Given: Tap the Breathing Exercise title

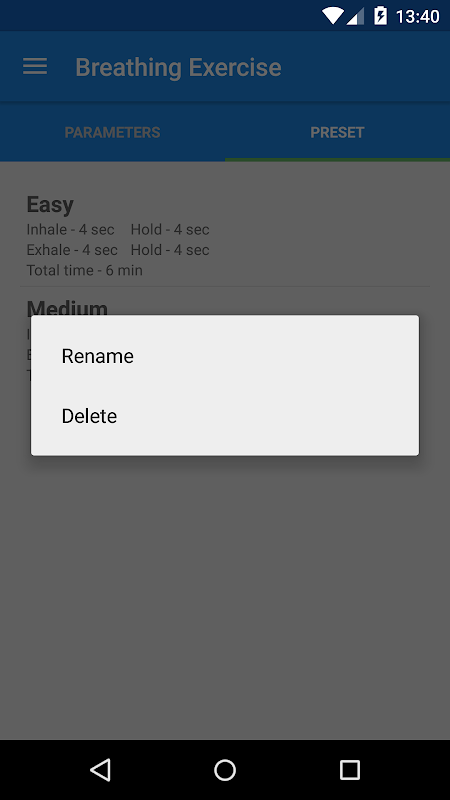Looking at the screenshot, I should 179,67.
